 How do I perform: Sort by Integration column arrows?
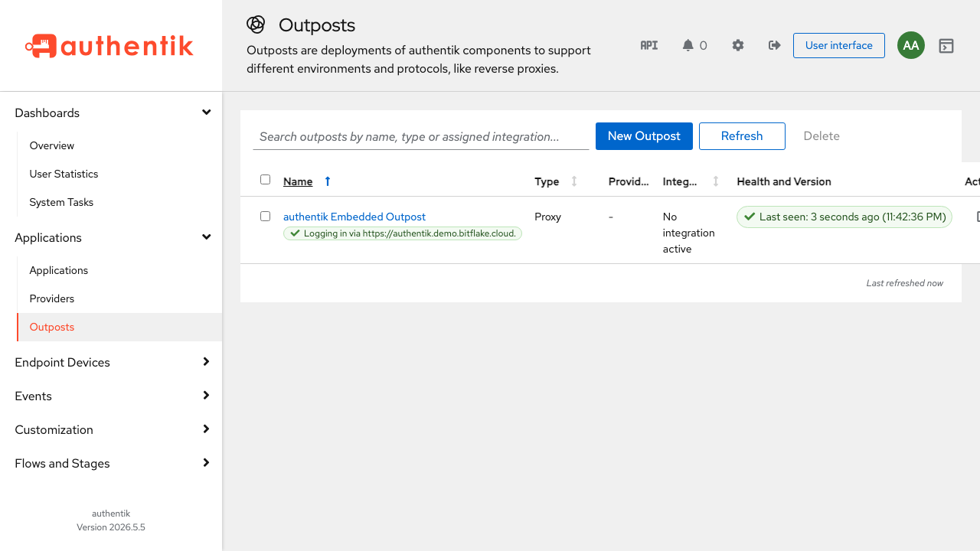click(x=716, y=181)
